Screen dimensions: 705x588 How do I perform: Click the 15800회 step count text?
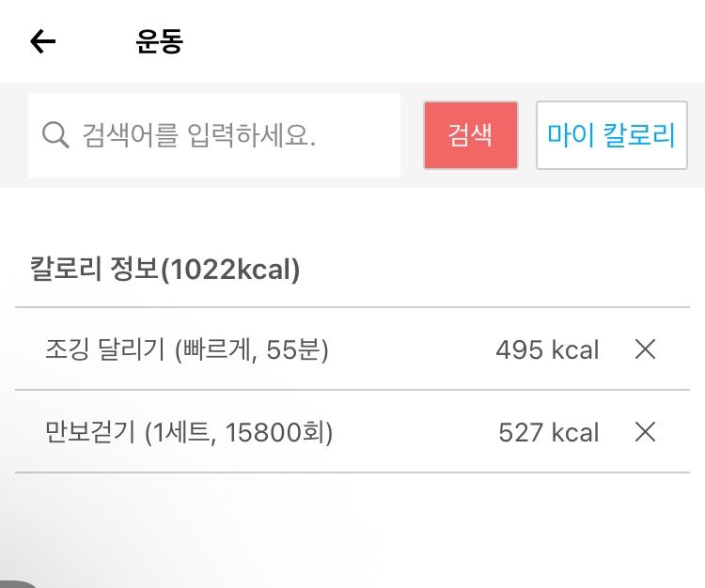(275, 432)
